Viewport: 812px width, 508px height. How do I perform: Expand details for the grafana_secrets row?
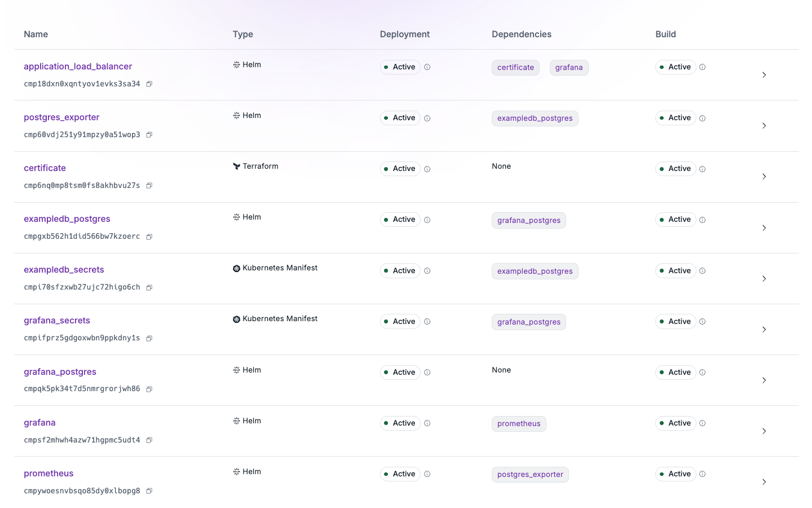(764, 329)
